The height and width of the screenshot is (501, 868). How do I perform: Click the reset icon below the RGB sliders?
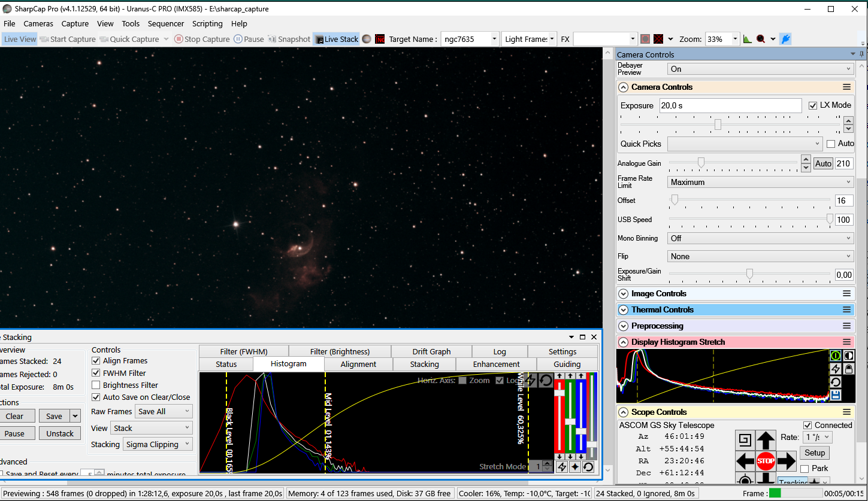[588, 467]
